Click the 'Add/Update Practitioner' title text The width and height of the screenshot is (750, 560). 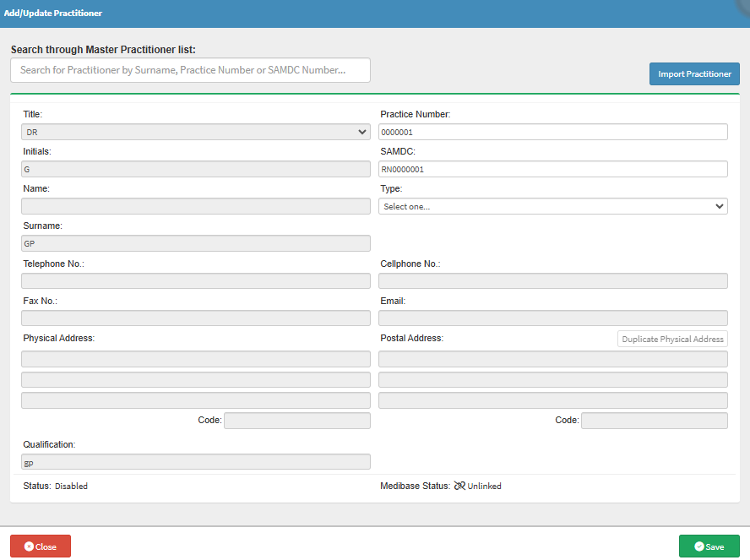tap(53, 13)
